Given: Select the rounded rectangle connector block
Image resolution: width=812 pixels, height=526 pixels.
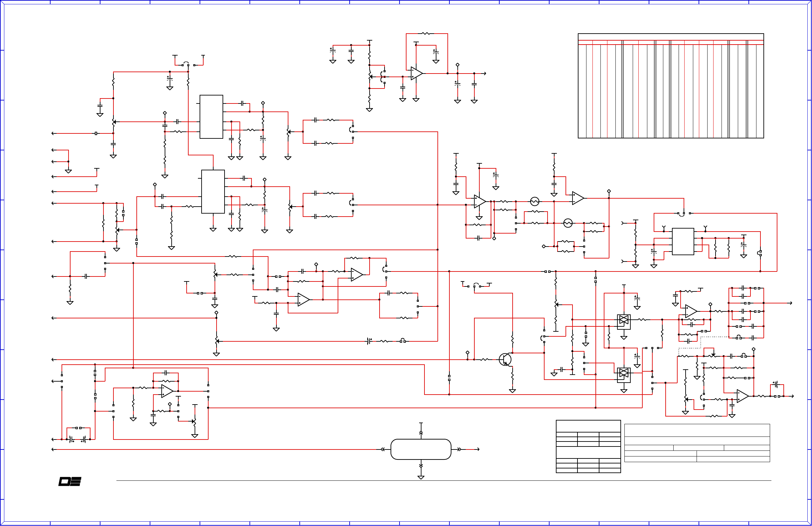Looking at the screenshot, I should coord(421,449).
